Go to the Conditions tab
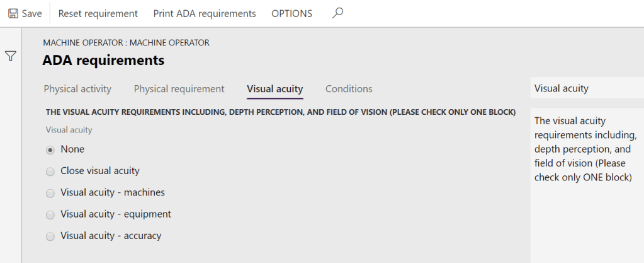Viewport: 644px width, 263px height. tap(349, 89)
